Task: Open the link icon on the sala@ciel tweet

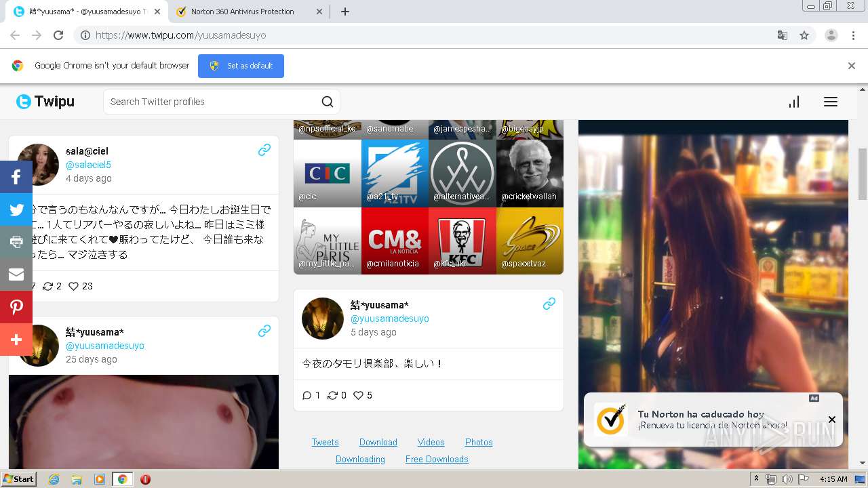Action: (264, 150)
